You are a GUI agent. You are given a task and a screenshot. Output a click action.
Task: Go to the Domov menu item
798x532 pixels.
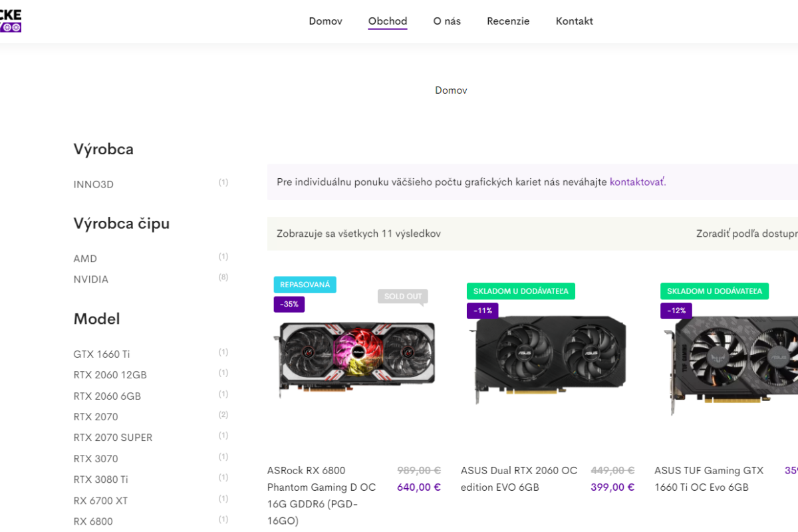click(x=325, y=21)
